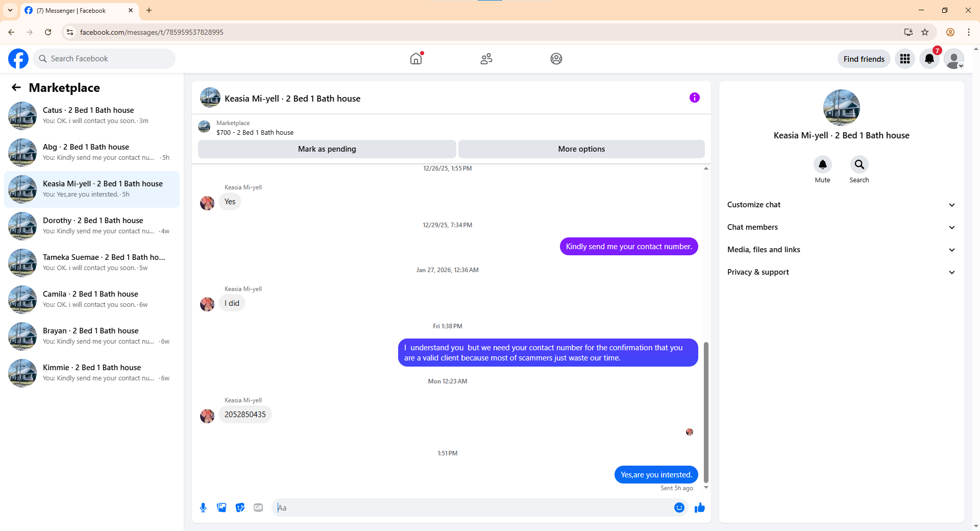Choose a sticker with the sticker icon
980x531 pixels.
click(240, 508)
